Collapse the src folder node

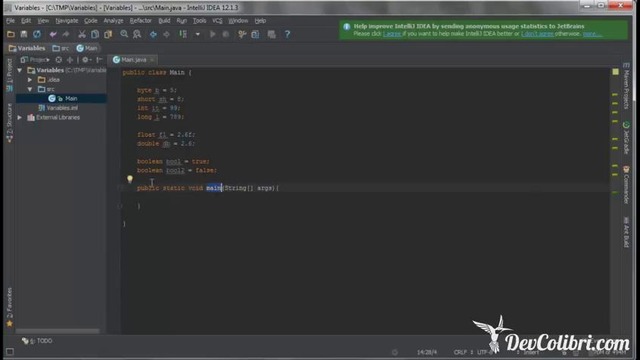click(x=30, y=89)
